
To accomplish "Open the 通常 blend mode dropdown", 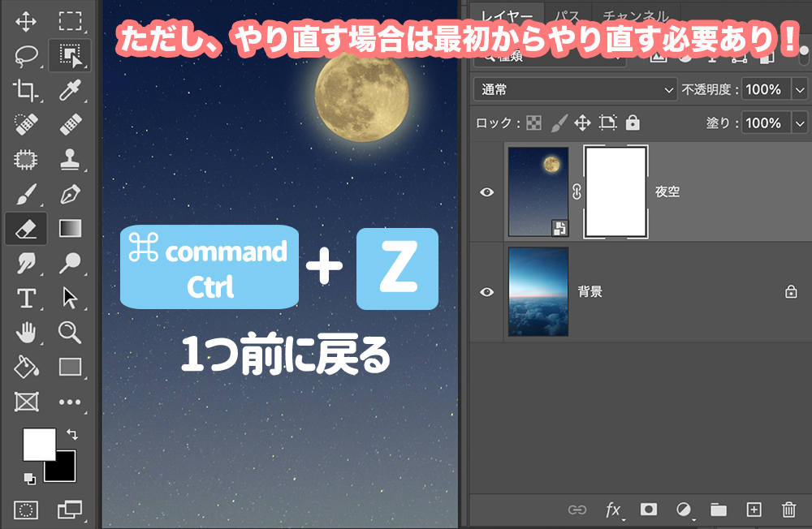I will pyautogui.click(x=576, y=89).
